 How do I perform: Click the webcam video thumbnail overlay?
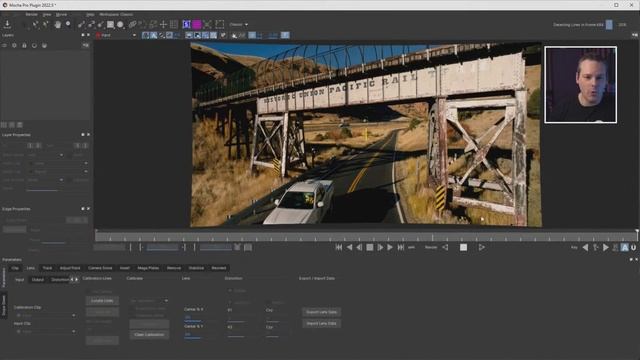(580, 84)
